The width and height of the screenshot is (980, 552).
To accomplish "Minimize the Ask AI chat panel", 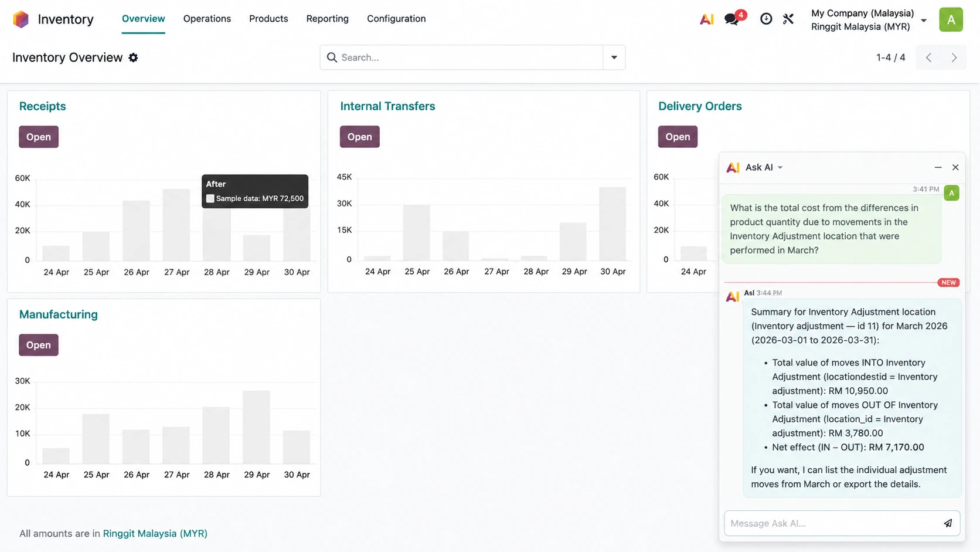I will point(938,167).
